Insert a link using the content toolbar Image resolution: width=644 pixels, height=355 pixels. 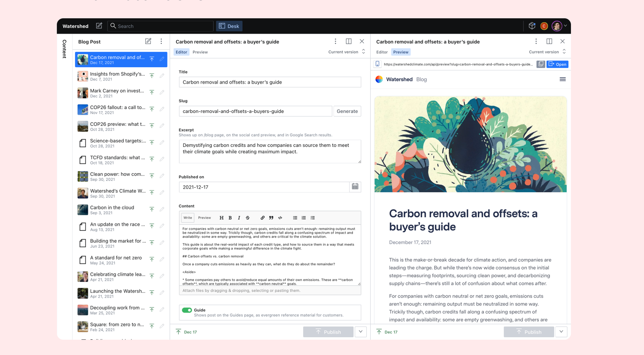[x=262, y=218]
